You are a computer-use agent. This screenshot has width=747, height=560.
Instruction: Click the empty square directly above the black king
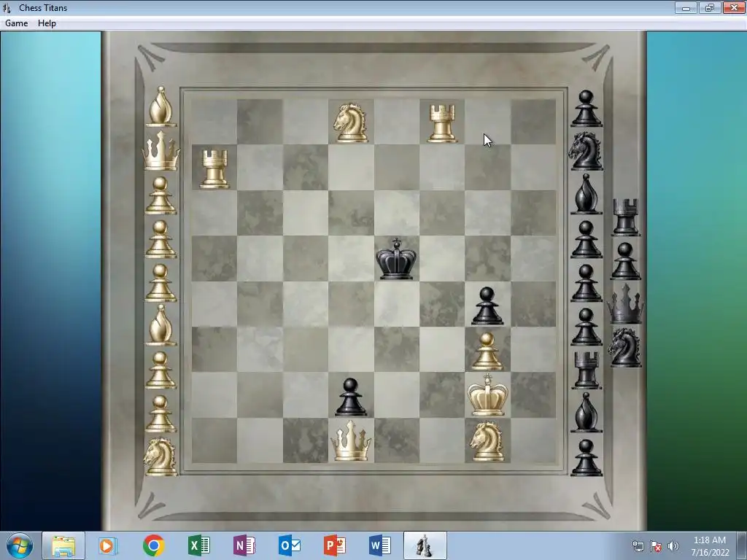coord(396,213)
